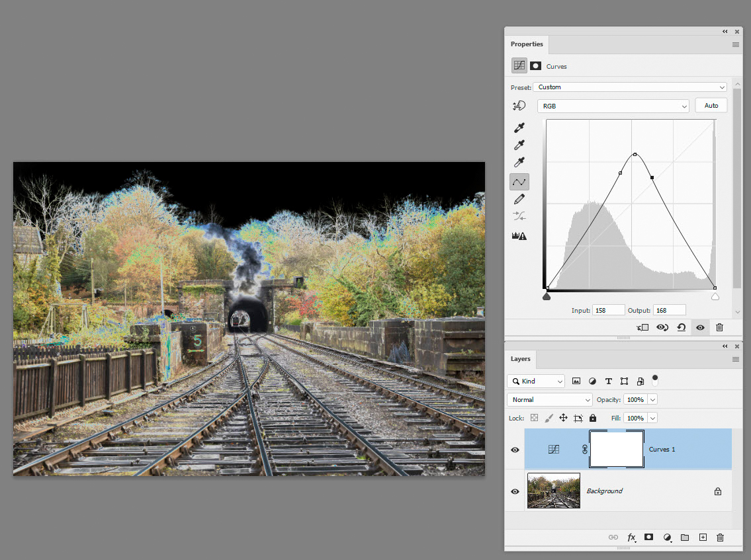Viewport: 751px width, 560px height.
Task: Select the black point eyedropper
Action: click(x=519, y=128)
